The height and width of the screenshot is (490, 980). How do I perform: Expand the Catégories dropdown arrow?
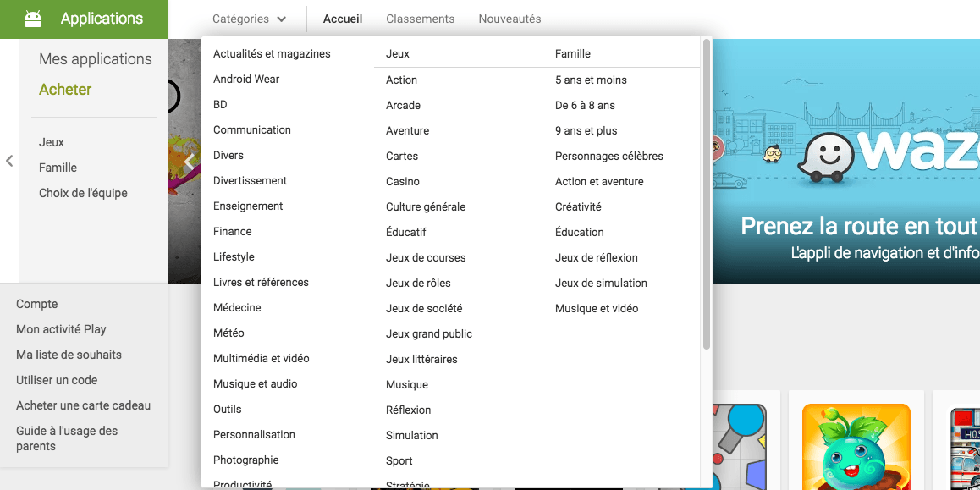click(282, 19)
